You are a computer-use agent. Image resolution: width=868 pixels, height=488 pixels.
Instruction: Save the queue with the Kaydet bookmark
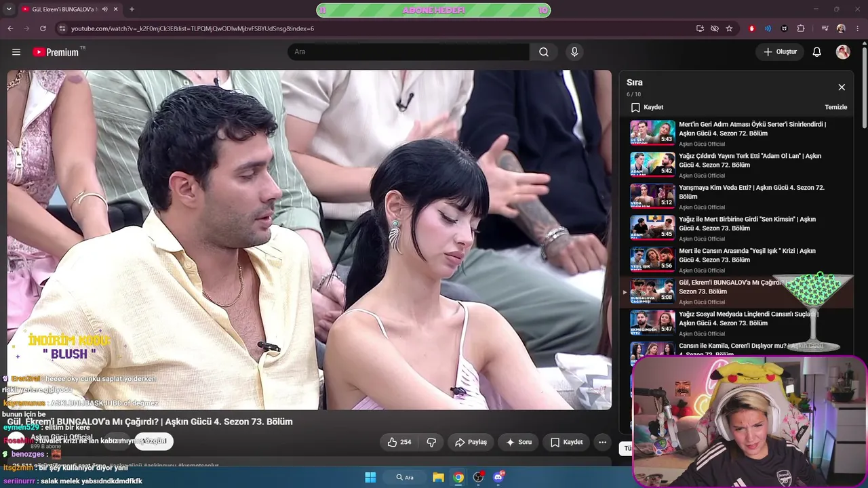(x=647, y=107)
